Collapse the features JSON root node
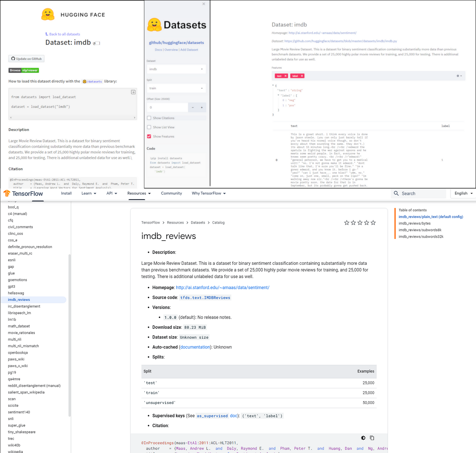This screenshot has width=476, height=453. coord(273,85)
